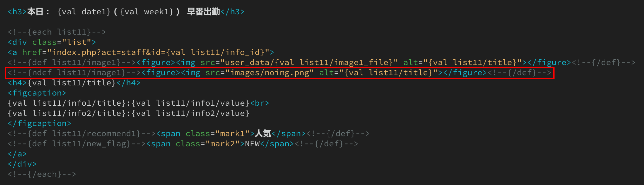
Task: Click the opening figcaption tag
Action: click(x=37, y=93)
